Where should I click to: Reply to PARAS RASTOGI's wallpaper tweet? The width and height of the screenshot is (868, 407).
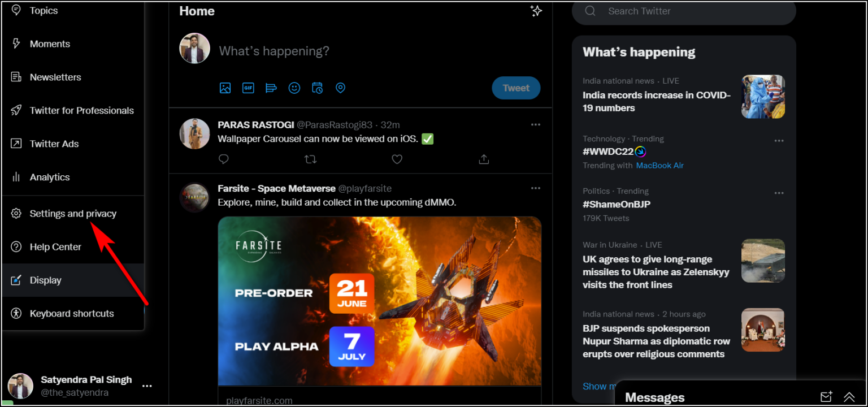point(223,159)
